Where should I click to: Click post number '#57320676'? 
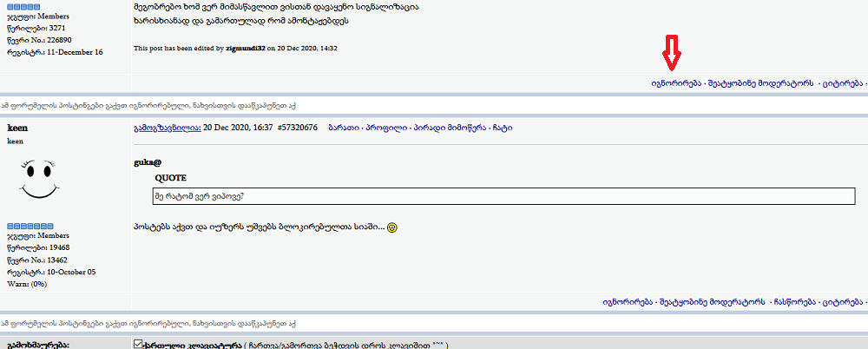click(x=297, y=128)
